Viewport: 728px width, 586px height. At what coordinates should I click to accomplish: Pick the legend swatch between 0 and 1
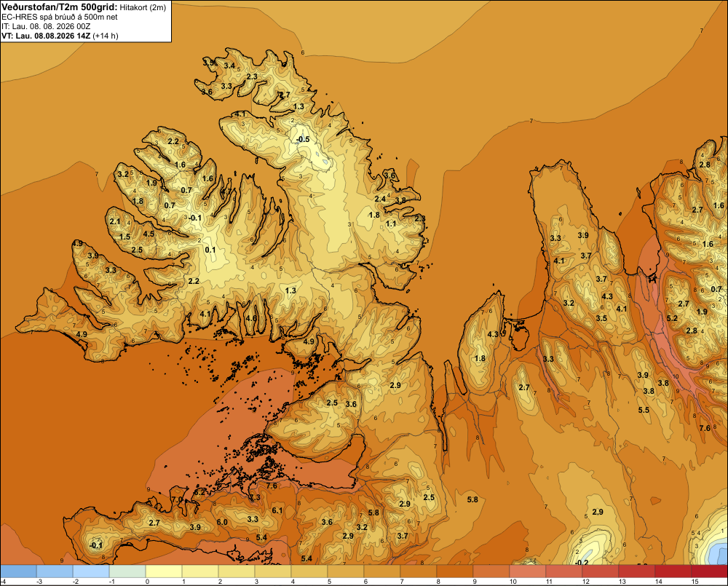point(164,571)
